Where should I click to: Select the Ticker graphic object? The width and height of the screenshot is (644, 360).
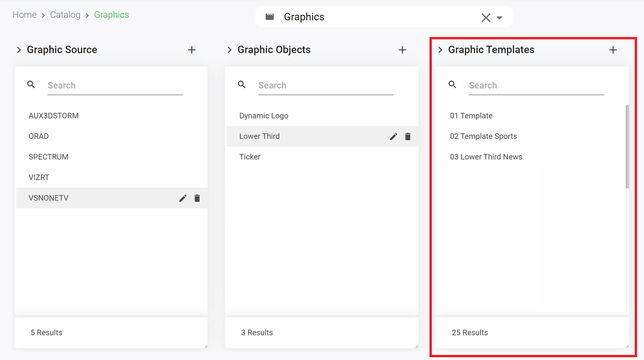(250, 157)
